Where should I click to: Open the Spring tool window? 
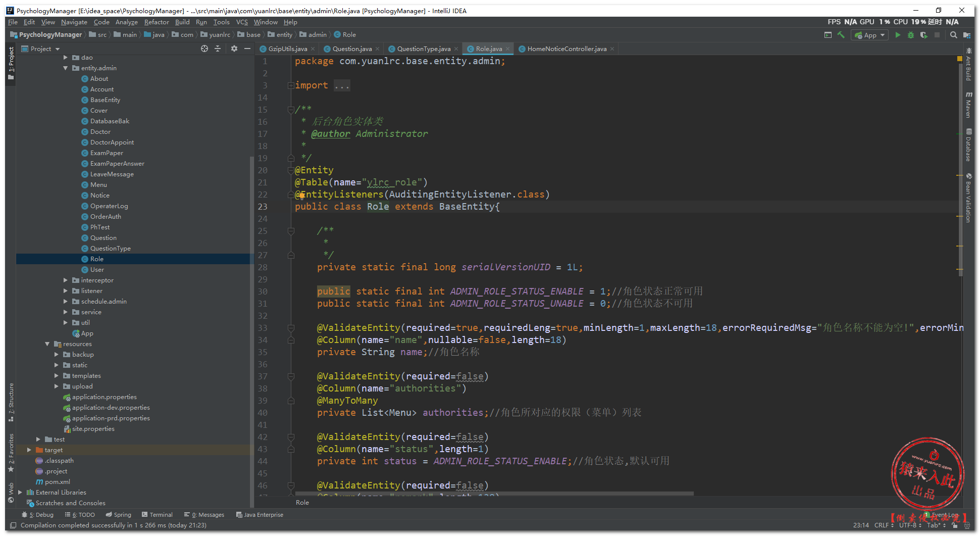(119, 515)
